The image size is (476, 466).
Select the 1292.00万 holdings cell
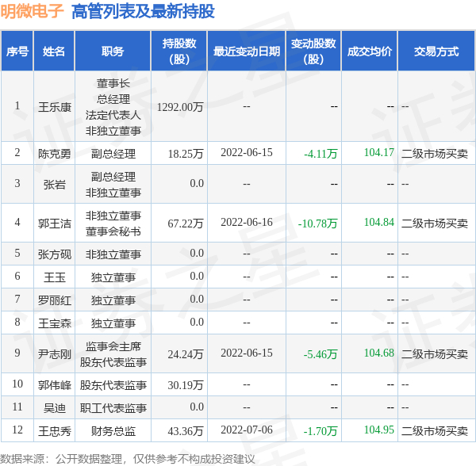(180, 107)
